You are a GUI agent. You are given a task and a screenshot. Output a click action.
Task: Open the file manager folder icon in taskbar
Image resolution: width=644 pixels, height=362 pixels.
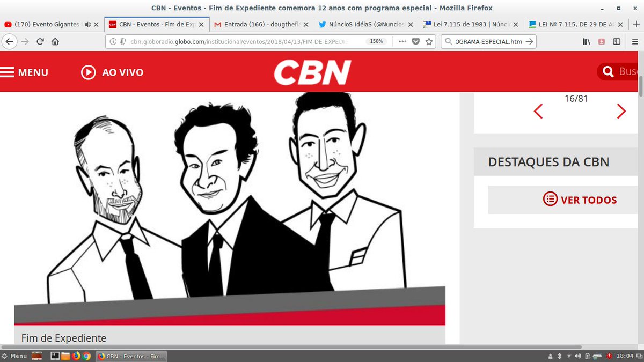(x=65, y=356)
